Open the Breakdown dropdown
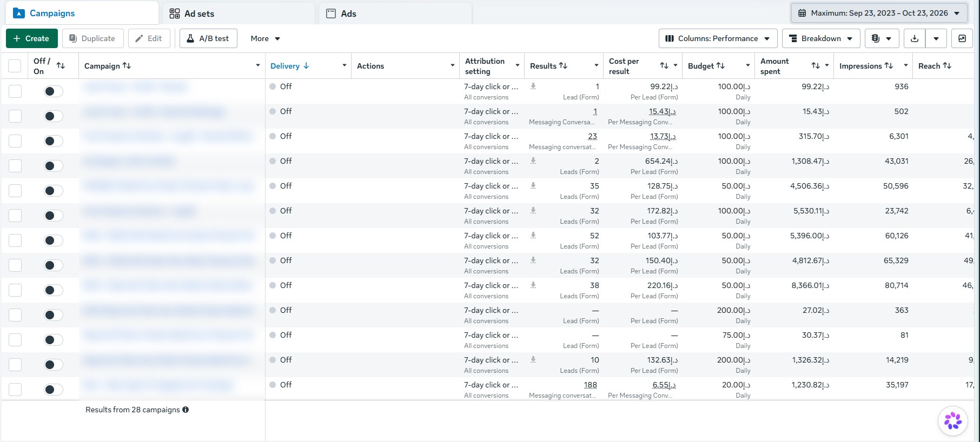Screen dimensions: 980x442 [821, 38]
